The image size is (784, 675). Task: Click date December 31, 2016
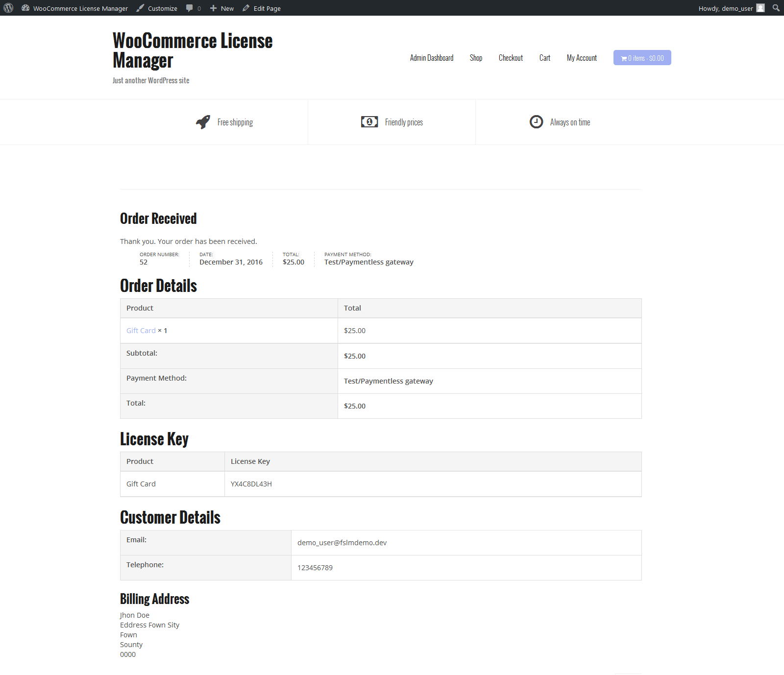(x=231, y=262)
